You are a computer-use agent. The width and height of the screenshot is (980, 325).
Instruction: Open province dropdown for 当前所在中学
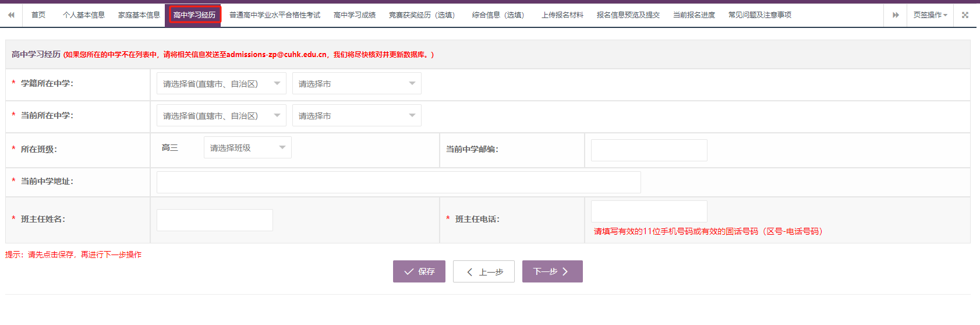tap(221, 116)
